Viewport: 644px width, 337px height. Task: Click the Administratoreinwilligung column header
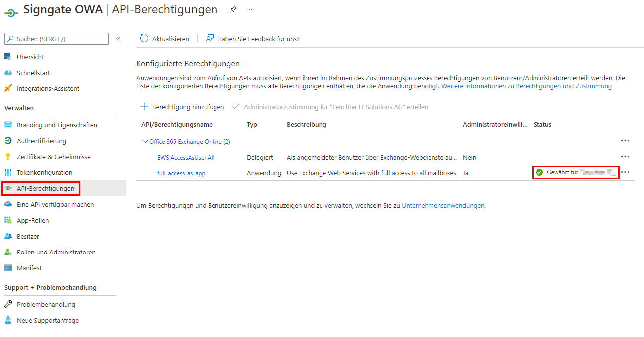(495, 124)
